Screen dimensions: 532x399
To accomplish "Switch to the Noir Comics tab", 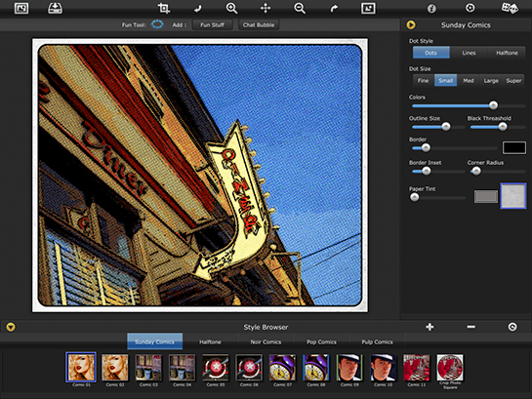I will click(266, 341).
